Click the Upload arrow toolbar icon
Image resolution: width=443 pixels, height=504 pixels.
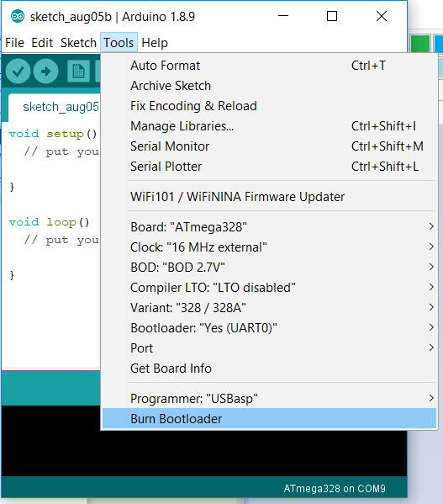(x=46, y=71)
